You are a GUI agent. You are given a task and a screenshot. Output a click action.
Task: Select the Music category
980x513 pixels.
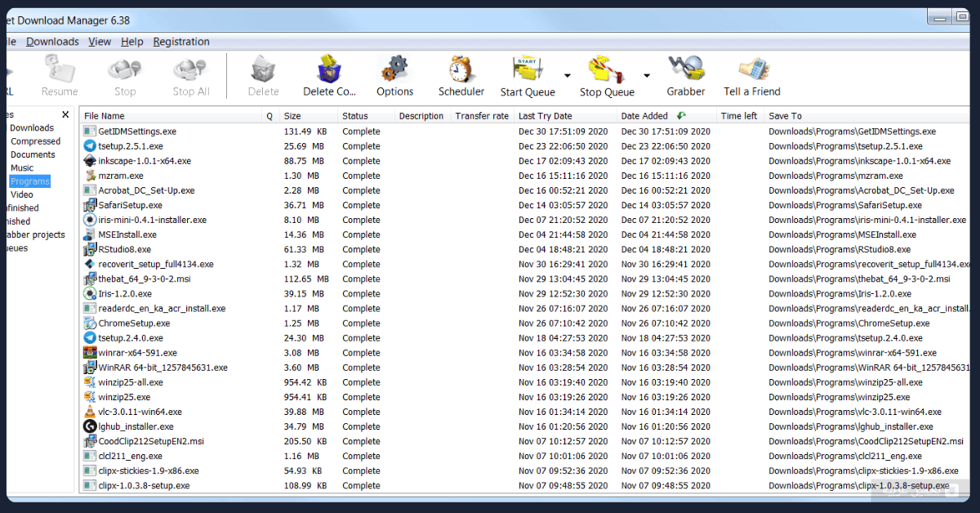22,168
